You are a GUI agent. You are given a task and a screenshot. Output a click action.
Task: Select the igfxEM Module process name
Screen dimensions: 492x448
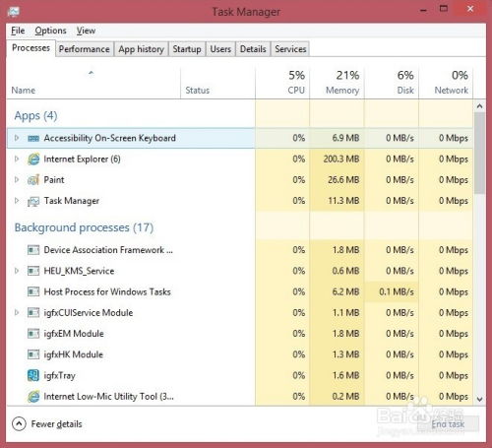click(74, 334)
